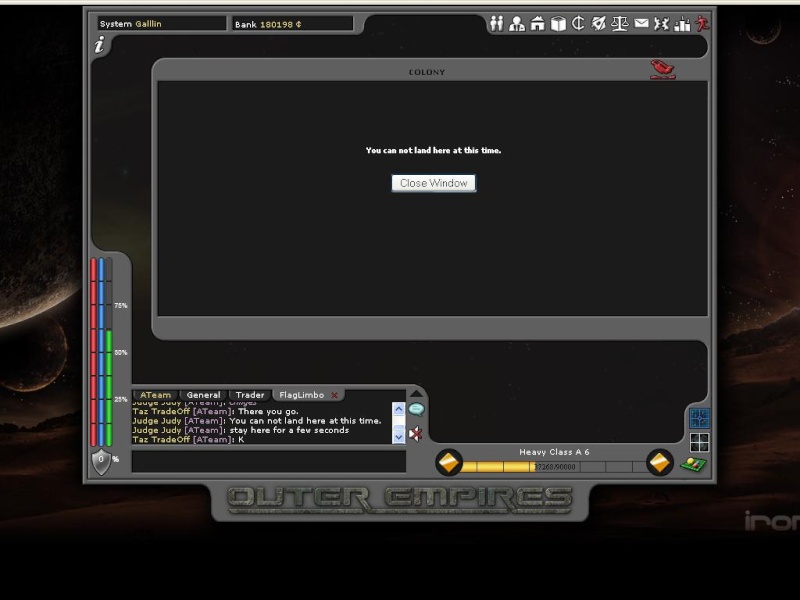This screenshot has width=800, height=600.
Task: Click the balance scales icon
Action: pyautogui.click(x=619, y=23)
